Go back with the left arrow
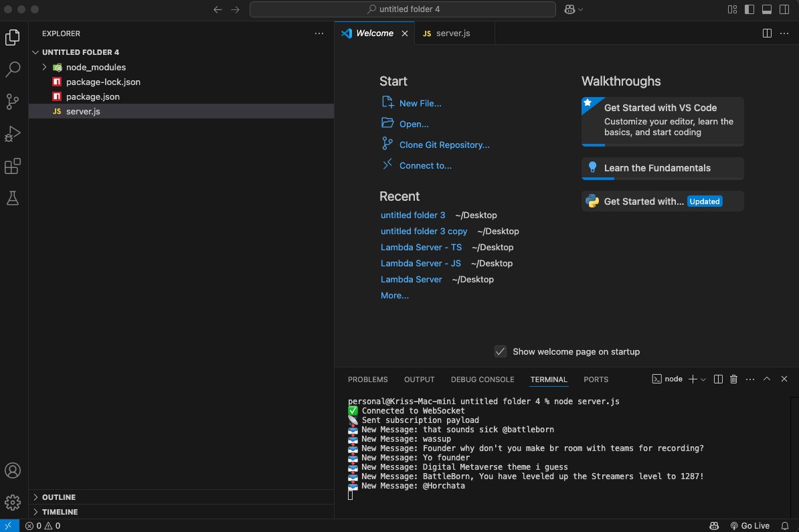The width and height of the screenshot is (799, 532). (217, 9)
